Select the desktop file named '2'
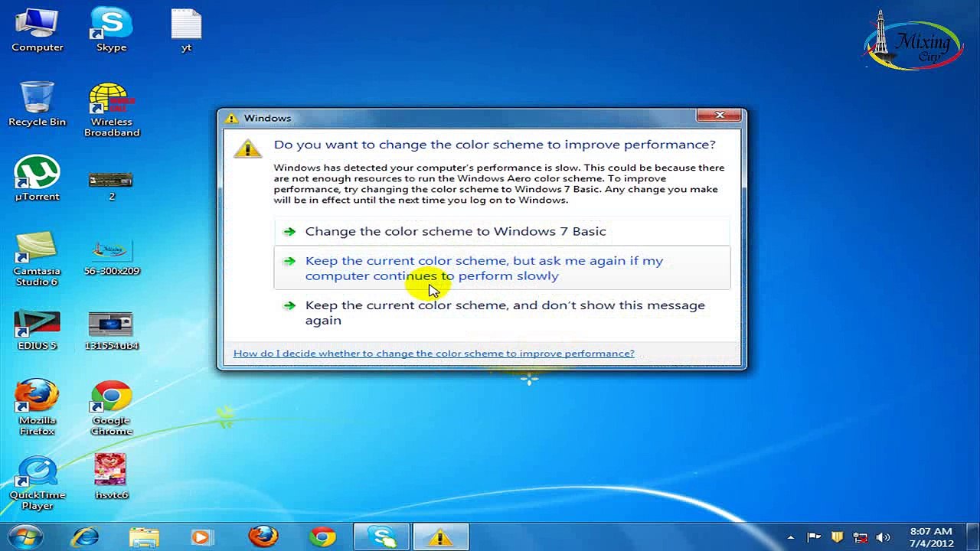The width and height of the screenshot is (980, 551). coord(111,184)
